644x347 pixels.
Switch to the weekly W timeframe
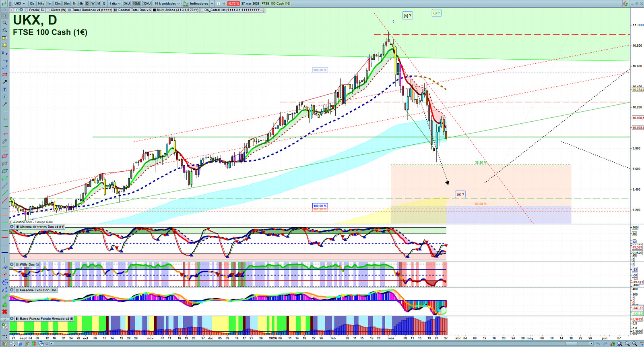click(x=93, y=4)
